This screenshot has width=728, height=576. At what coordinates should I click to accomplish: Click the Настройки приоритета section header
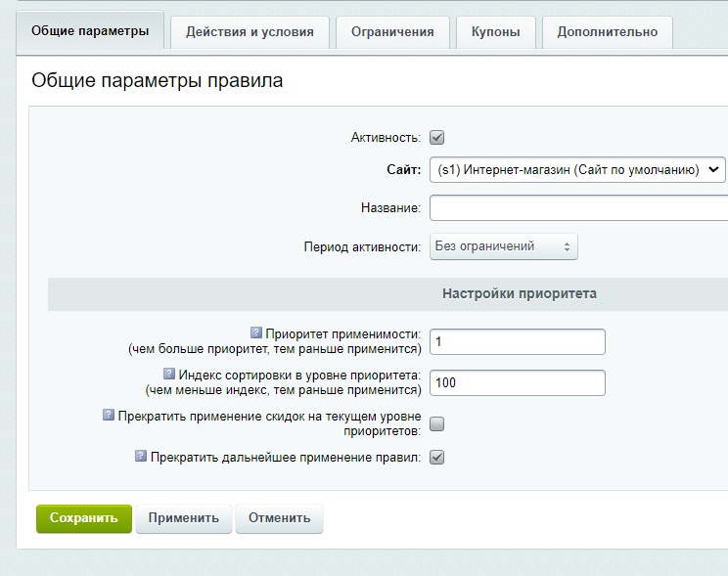pyautogui.click(x=519, y=293)
